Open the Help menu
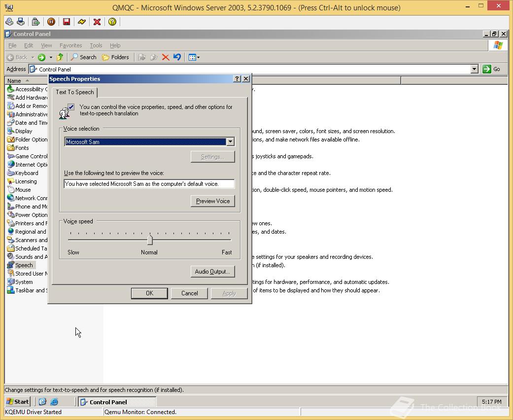Viewport: 513px width, 420px height. point(115,45)
